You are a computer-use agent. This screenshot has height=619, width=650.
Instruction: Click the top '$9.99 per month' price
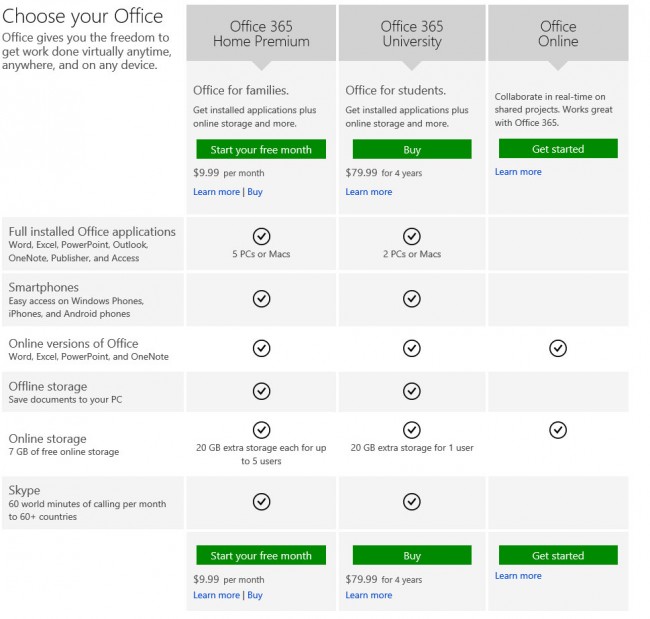pos(228,173)
